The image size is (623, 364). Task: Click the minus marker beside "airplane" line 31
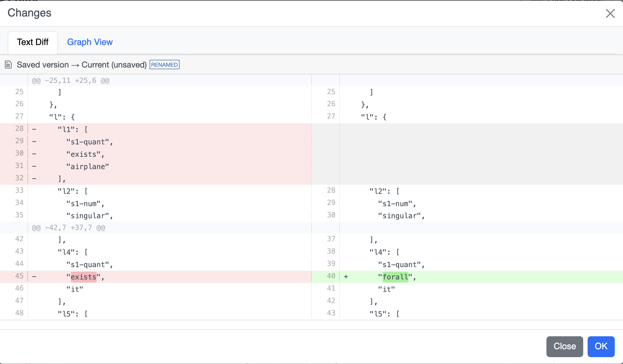(x=34, y=166)
